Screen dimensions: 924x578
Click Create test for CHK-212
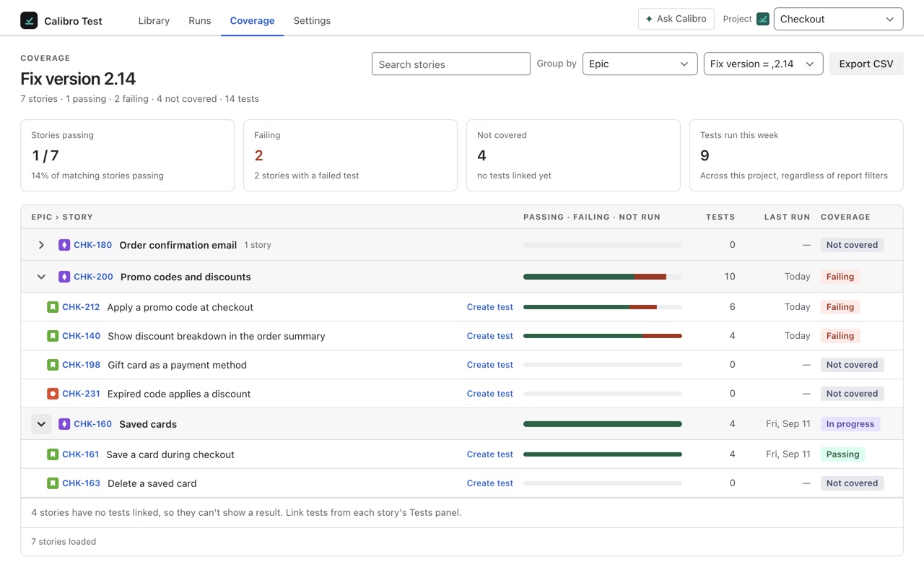point(489,307)
